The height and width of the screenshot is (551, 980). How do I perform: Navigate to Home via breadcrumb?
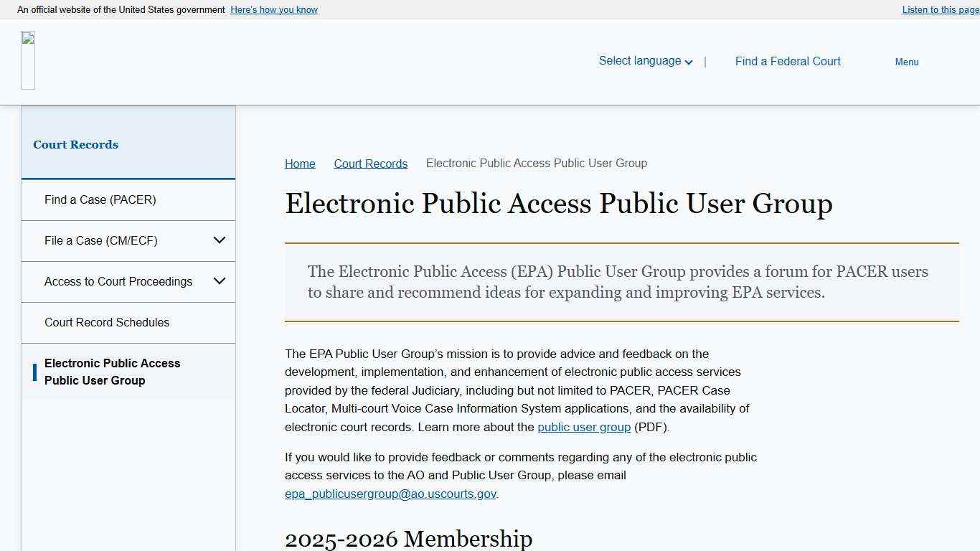[299, 164]
